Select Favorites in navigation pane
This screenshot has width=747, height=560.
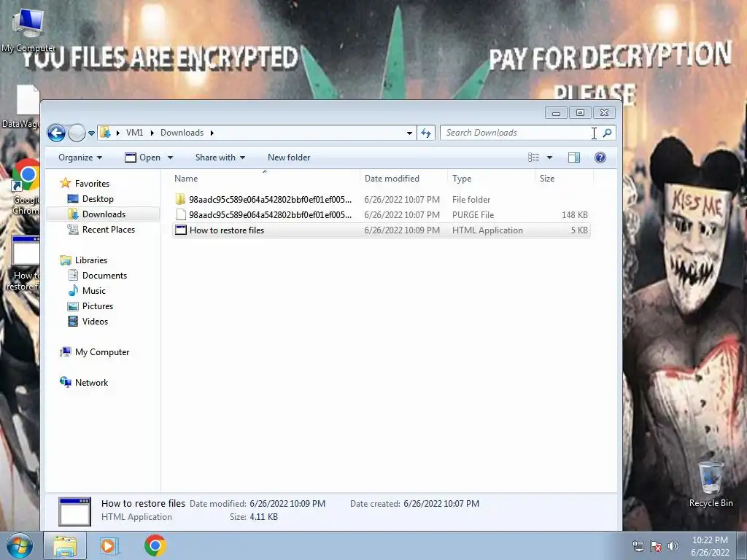click(92, 184)
